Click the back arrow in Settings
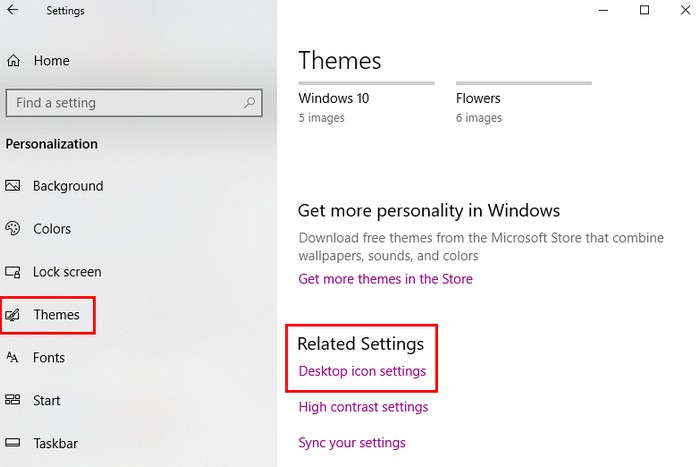 (12, 11)
